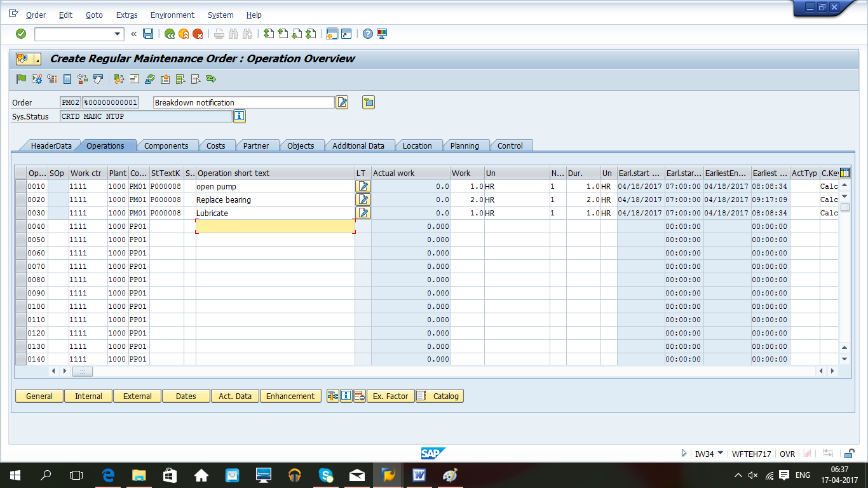Click 'Replace bearing' operation text cell

[275, 200]
